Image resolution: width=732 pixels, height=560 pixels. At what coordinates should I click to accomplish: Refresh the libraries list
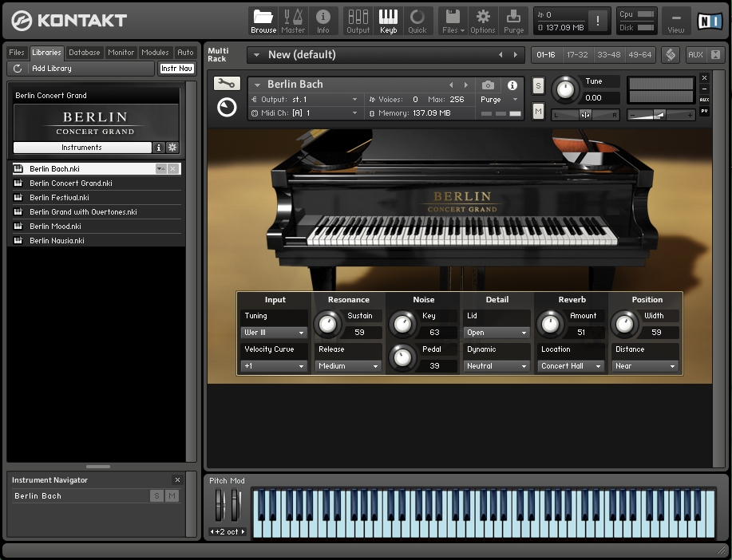click(18, 69)
